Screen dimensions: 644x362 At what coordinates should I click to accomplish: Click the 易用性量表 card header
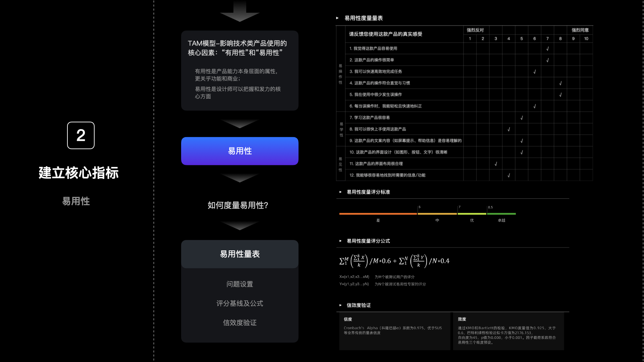(239, 254)
